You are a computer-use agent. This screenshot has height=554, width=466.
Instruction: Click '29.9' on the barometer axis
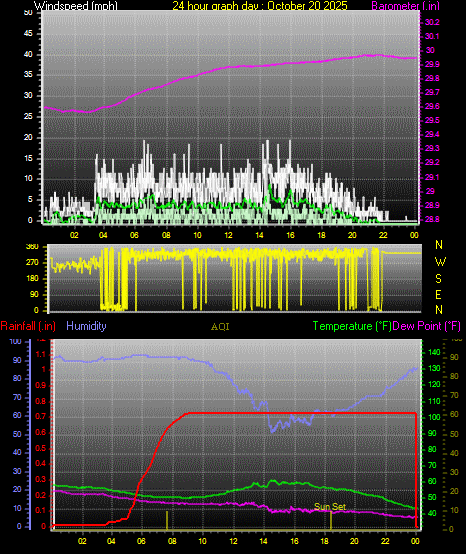432,64
